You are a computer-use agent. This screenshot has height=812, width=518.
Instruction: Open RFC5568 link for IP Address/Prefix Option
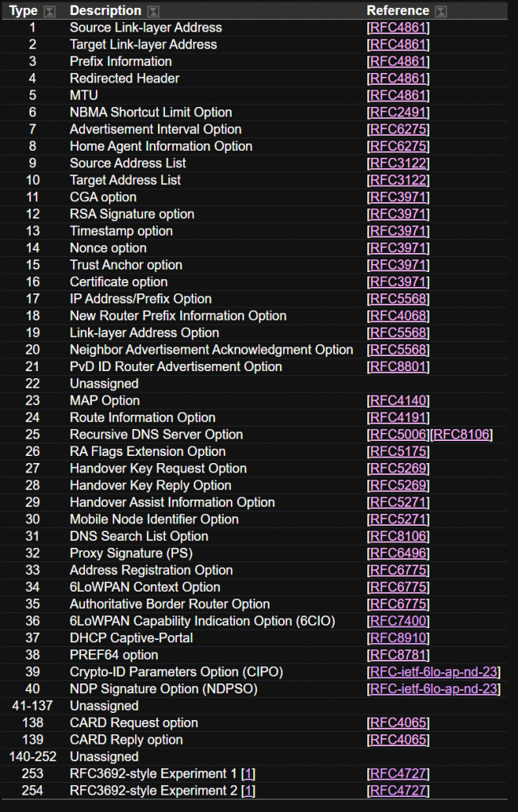398,299
